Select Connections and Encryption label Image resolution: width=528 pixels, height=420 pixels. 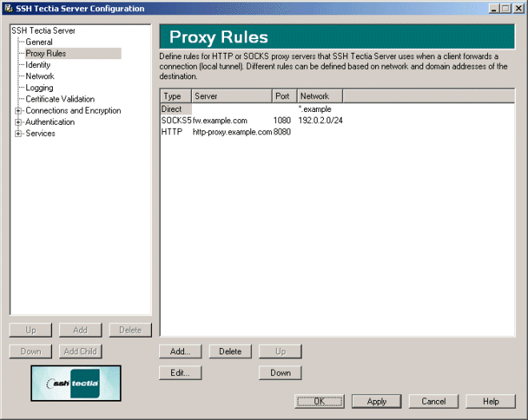[74, 110]
